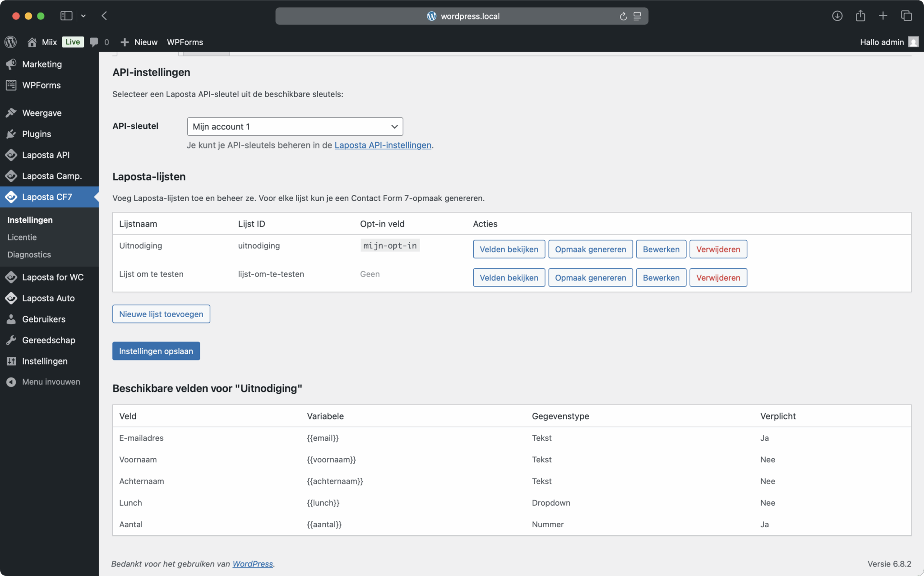Click the mijn-opt-in code value
924x576 pixels.
tap(390, 245)
